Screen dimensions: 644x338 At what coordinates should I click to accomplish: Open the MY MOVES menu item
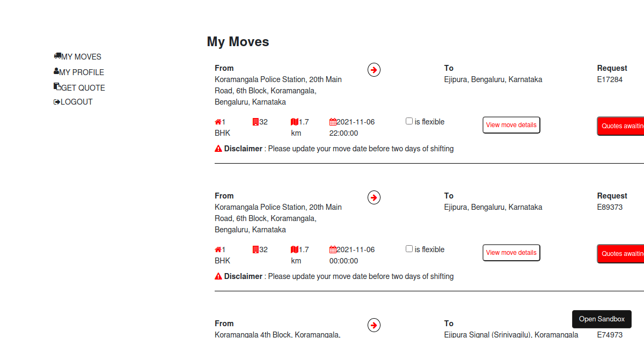coord(81,57)
